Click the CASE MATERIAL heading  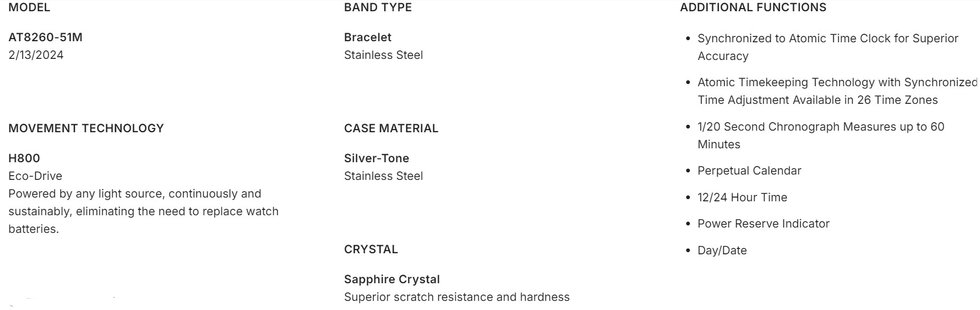(391, 128)
